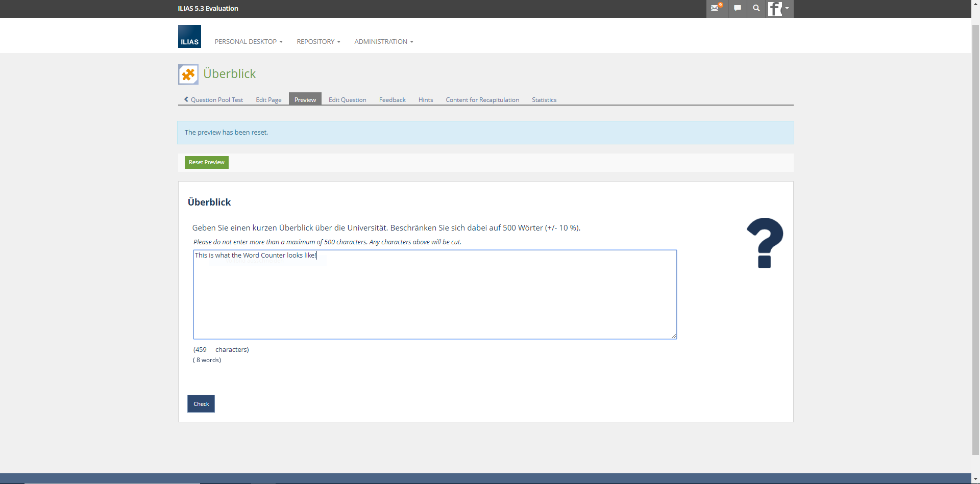980x484 pixels.
Task: Click the ILIAS logo
Action: pos(189,37)
